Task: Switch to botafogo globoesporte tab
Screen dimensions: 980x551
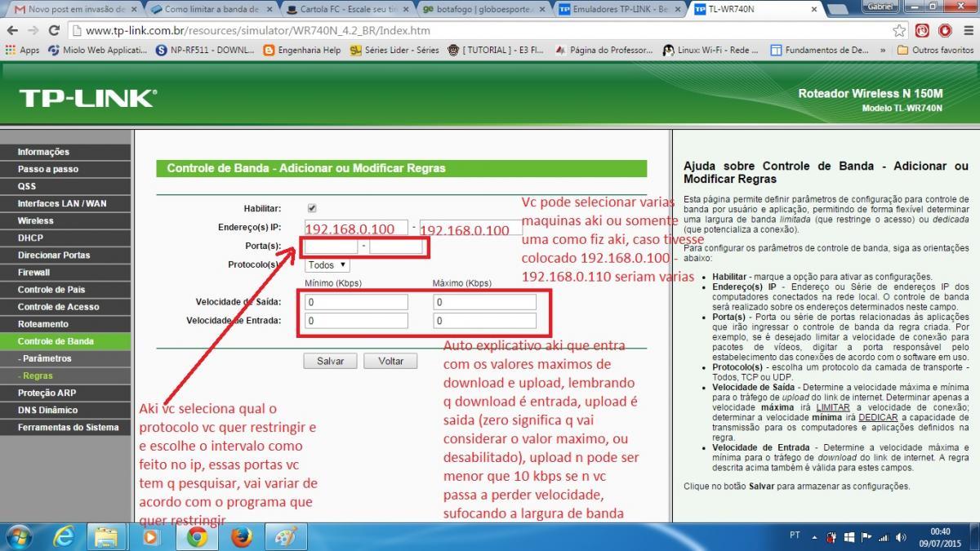Action: (482, 9)
